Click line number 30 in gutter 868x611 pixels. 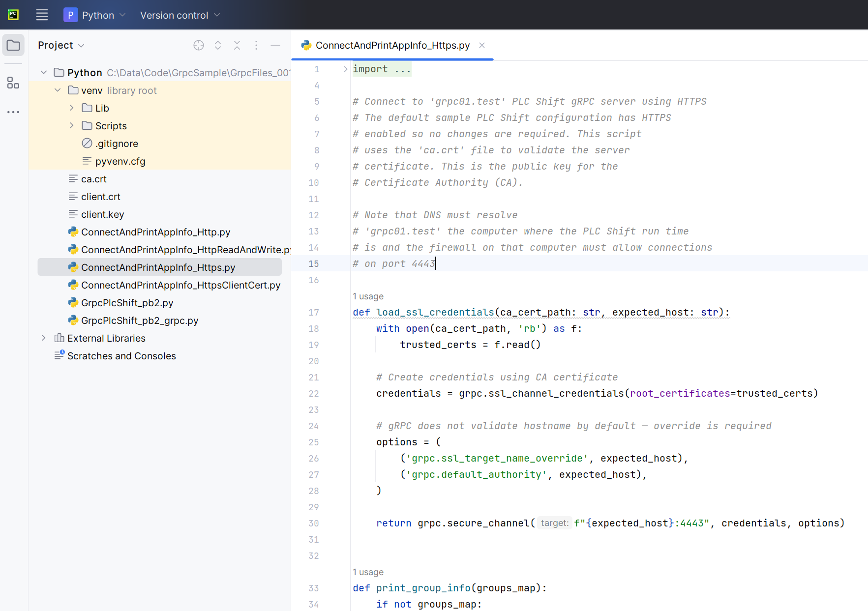coord(314,524)
